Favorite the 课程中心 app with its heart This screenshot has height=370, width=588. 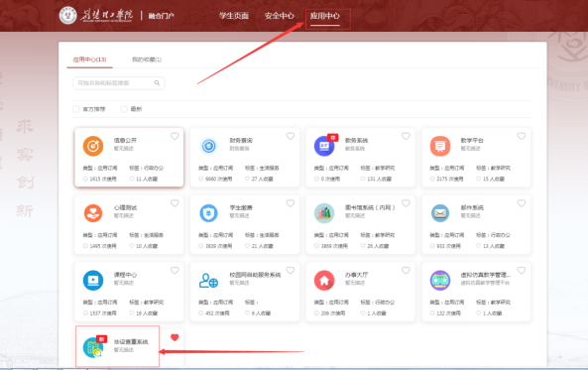[175, 271]
